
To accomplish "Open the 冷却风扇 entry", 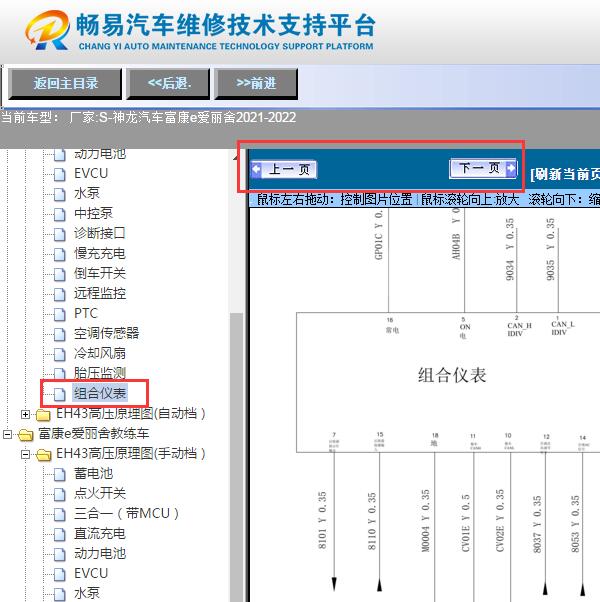I will pos(99,353).
